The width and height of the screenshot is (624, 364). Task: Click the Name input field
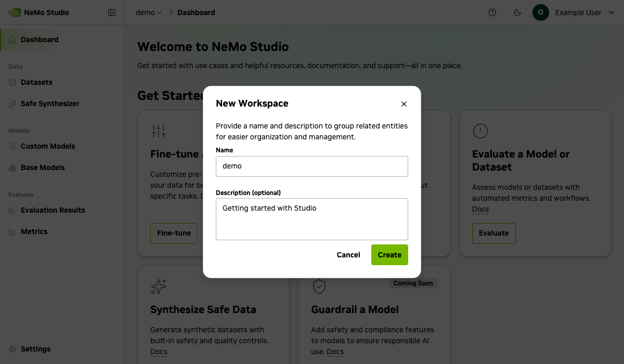point(312,166)
